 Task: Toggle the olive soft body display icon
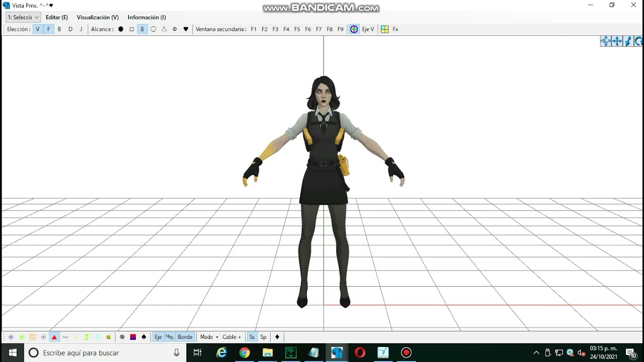point(108,337)
